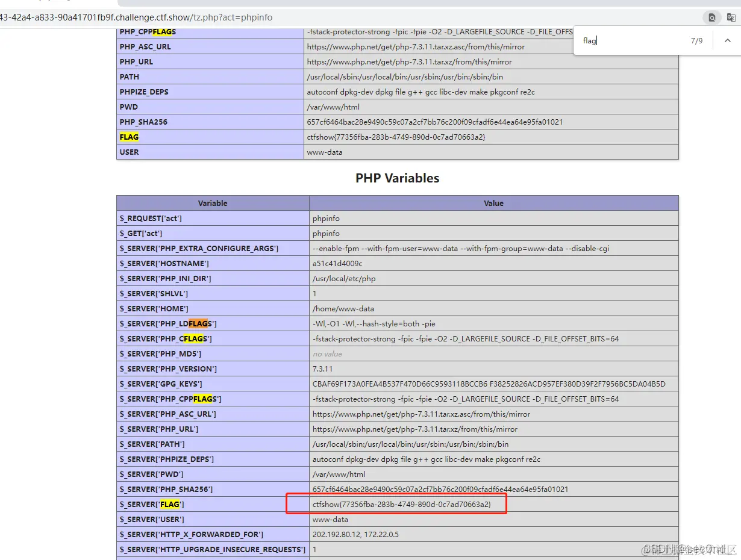
Task: Click $_SERVER['PATH'] variable cell
Action: 213,444
